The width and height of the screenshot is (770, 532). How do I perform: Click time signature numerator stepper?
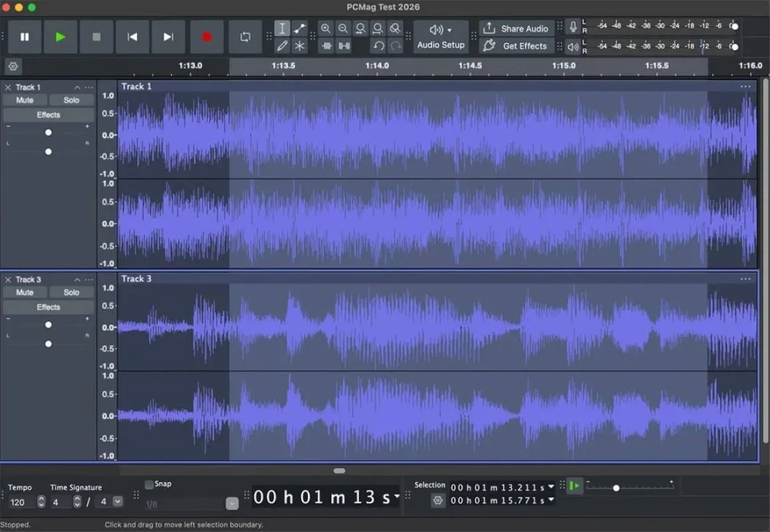(x=77, y=501)
